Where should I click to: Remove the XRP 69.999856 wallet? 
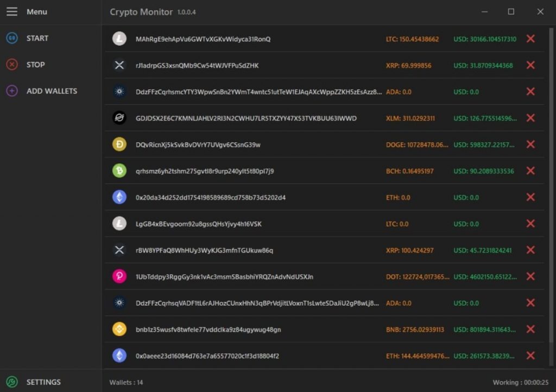pos(530,65)
